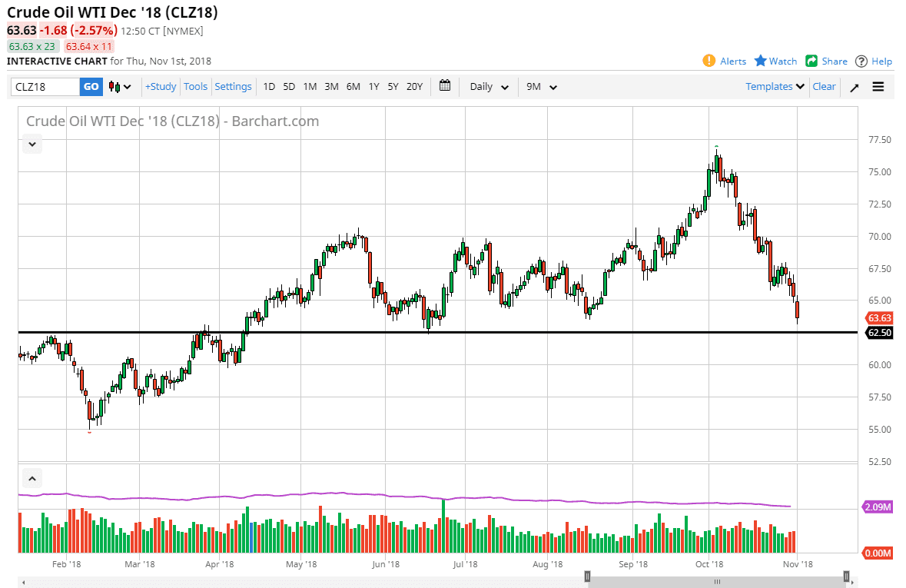The height and width of the screenshot is (588, 906).
Task: Switch to the 1Y timeframe
Action: click(373, 87)
